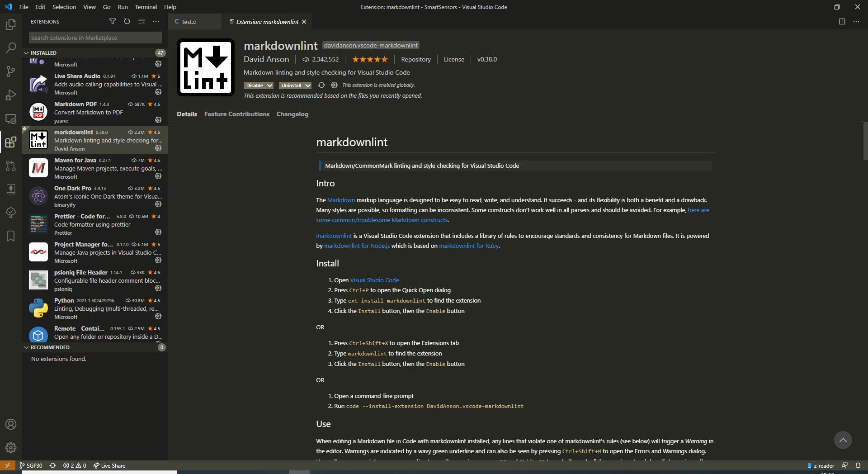Open remote window indicator in status bar

tap(8, 465)
